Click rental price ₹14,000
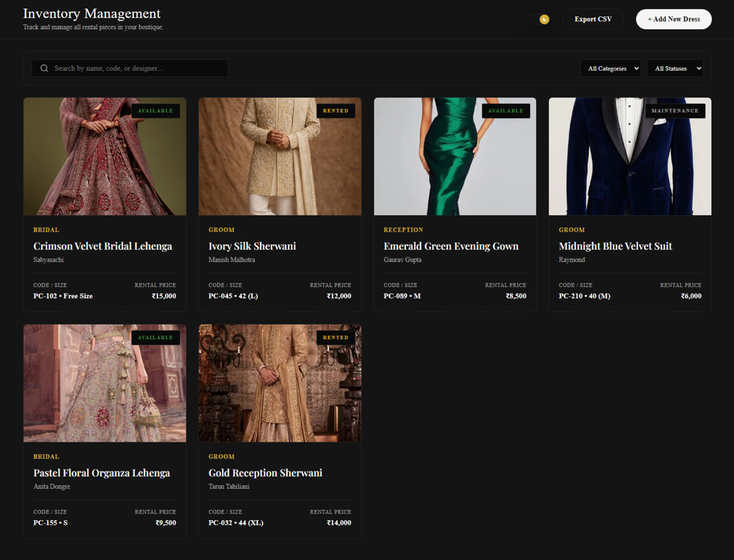Viewport: 734px width, 560px height. (x=339, y=523)
